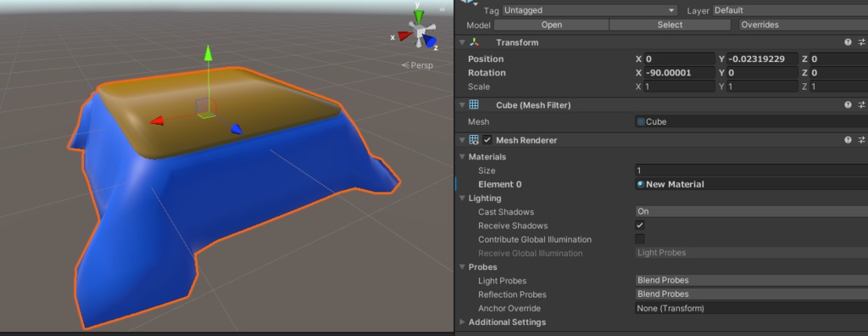Click the New Material sphere icon
This screenshot has width=868, height=336.
[641, 184]
